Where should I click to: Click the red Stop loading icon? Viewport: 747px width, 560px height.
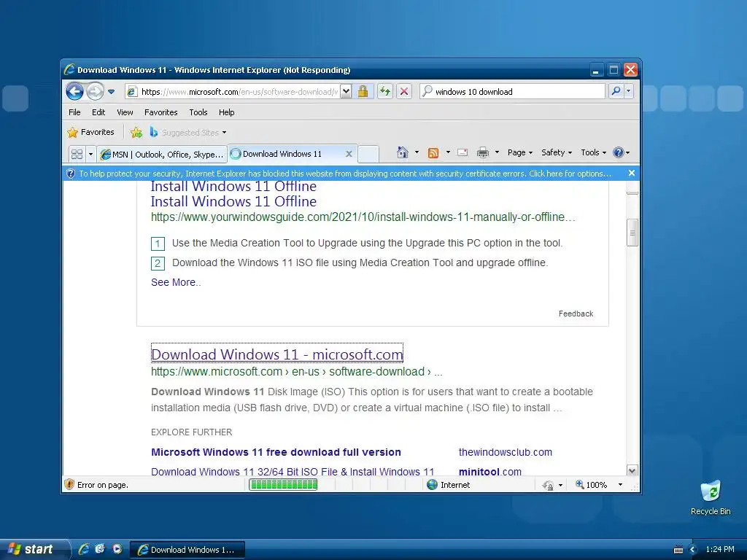[x=404, y=91]
